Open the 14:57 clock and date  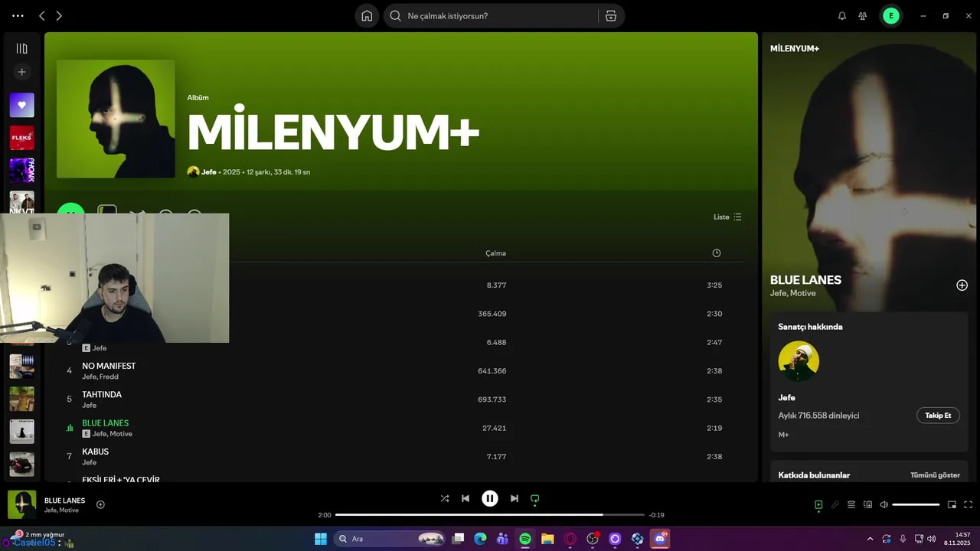[957, 539]
